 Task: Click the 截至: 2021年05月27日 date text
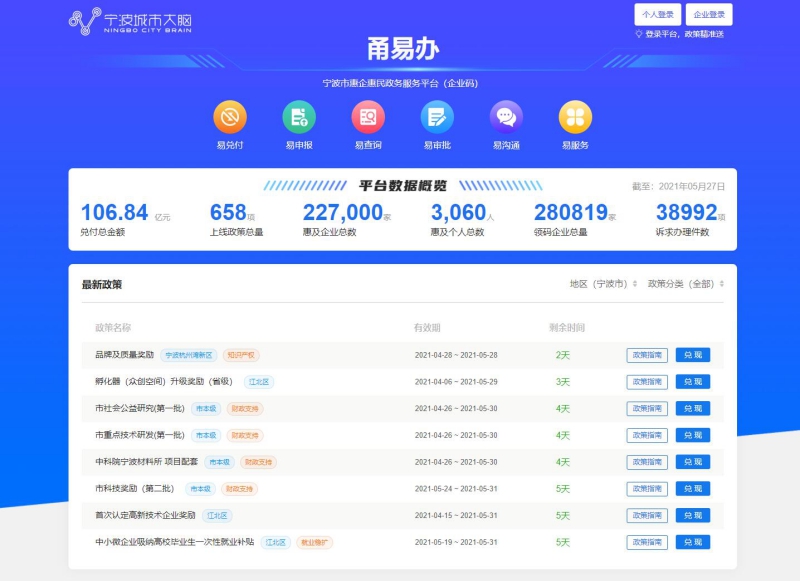[x=679, y=186]
